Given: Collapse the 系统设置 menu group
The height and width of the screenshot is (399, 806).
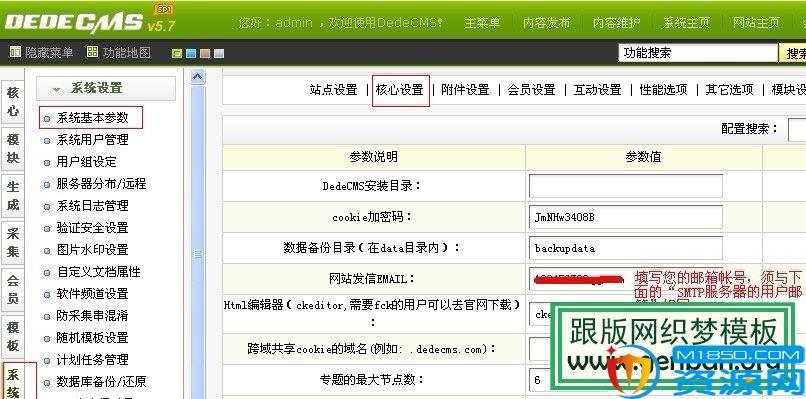Looking at the screenshot, I should pos(106,88).
